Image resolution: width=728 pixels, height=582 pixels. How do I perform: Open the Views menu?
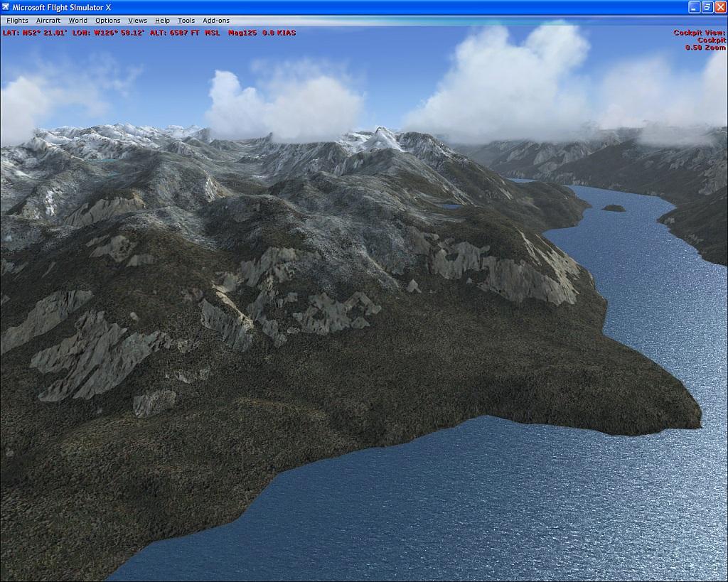[x=137, y=21]
